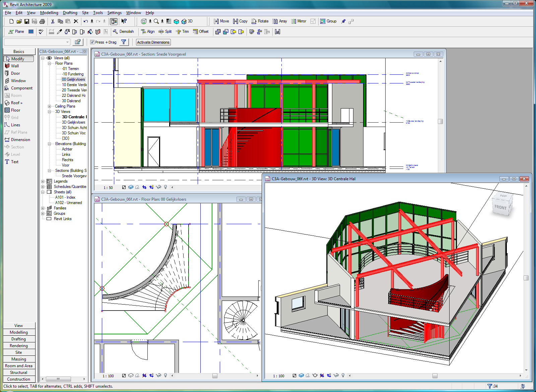Toggle shadows in 3D Centrale Hal view
Screen dimensions: 536x392
[x=308, y=376]
